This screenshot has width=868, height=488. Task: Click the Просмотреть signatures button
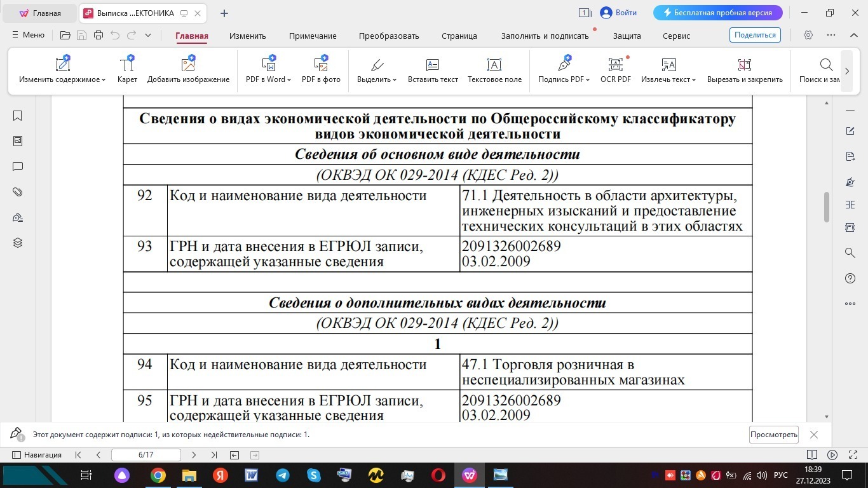[x=773, y=435]
